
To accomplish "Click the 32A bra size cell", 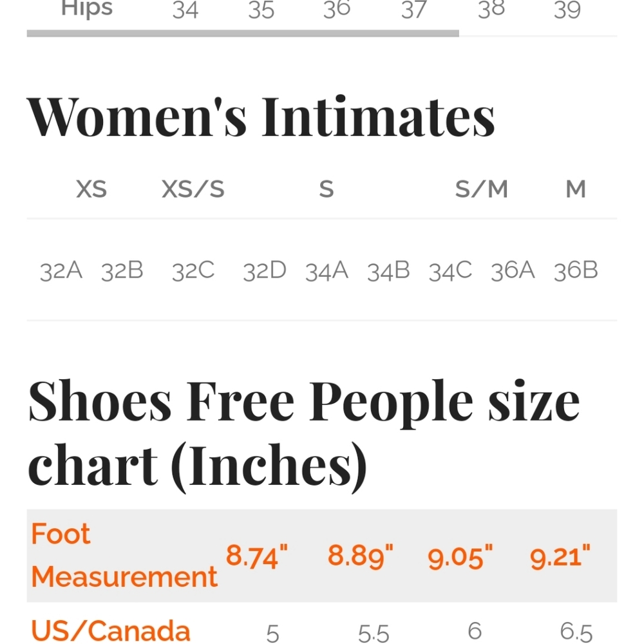I will coord(61,271).
